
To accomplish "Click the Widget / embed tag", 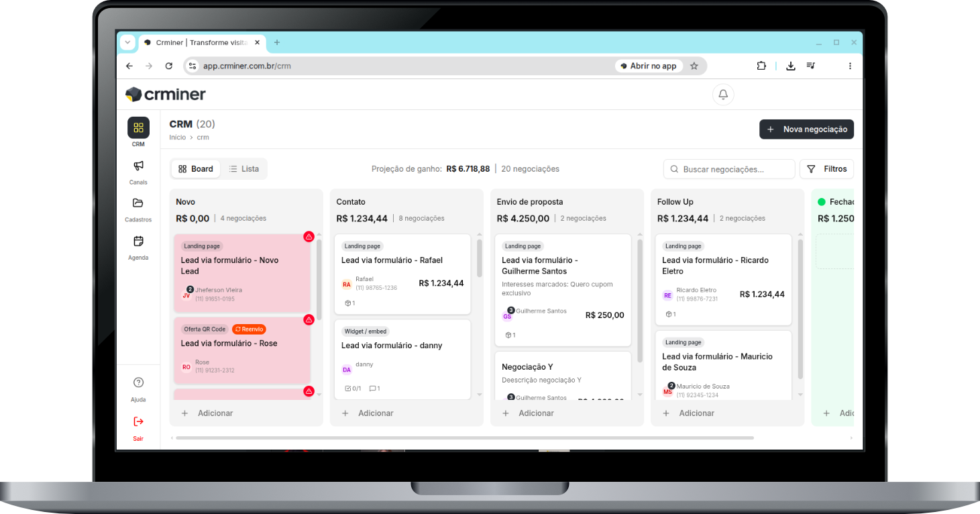I will tap(366, 331).
